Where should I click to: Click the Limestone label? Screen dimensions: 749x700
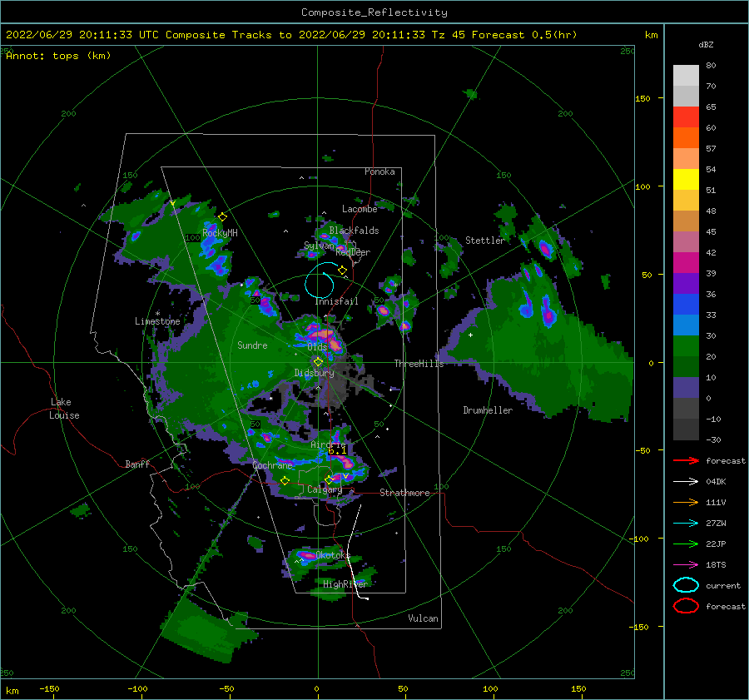point(157,321)
